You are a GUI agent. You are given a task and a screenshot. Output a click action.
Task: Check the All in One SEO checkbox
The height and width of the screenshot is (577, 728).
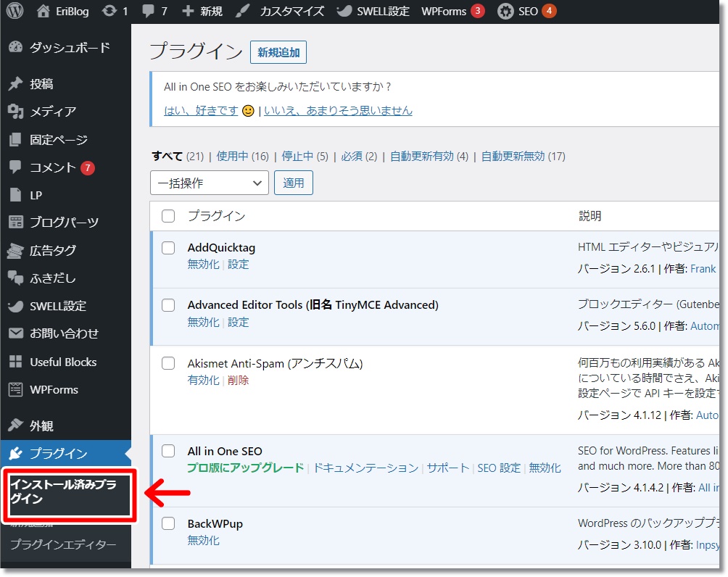(x=168, y=451)
